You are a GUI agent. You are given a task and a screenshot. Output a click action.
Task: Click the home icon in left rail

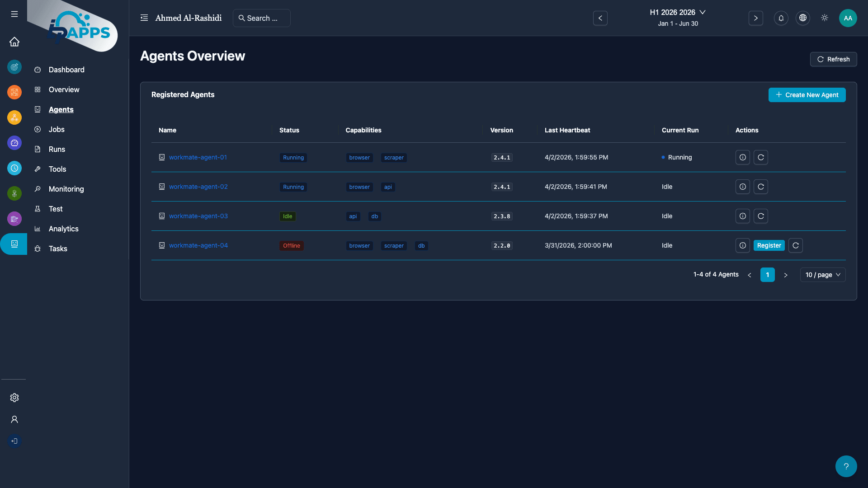tap(14, 42)
